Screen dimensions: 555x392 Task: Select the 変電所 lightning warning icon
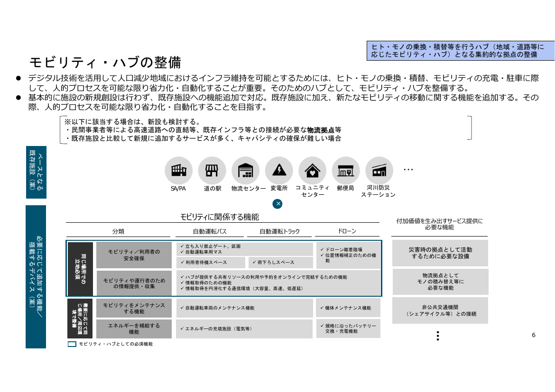[x=279, y=171]
